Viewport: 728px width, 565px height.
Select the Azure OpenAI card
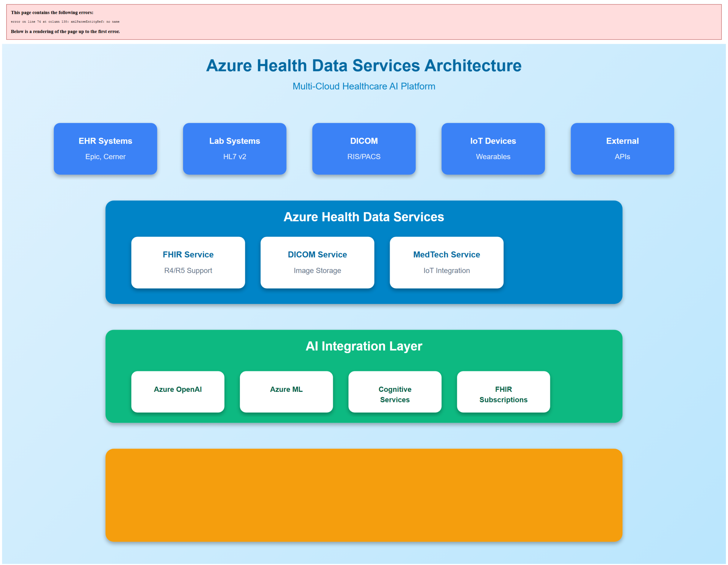coord(178,392)
